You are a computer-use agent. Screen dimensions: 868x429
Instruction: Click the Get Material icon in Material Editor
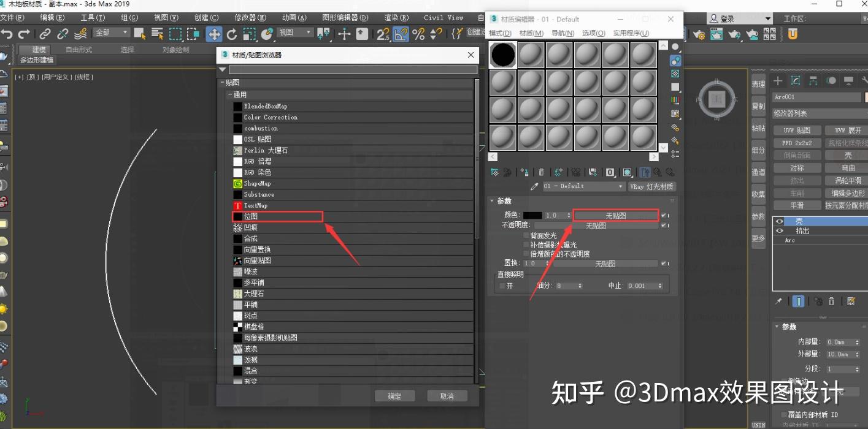pos(494,172)
